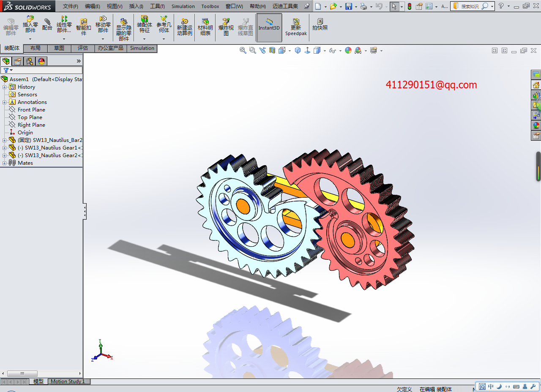This screenshot has width=541, height=392.
Task: Click the 配合 (Mate) paperclip tool
Action: tap(47, 24)
